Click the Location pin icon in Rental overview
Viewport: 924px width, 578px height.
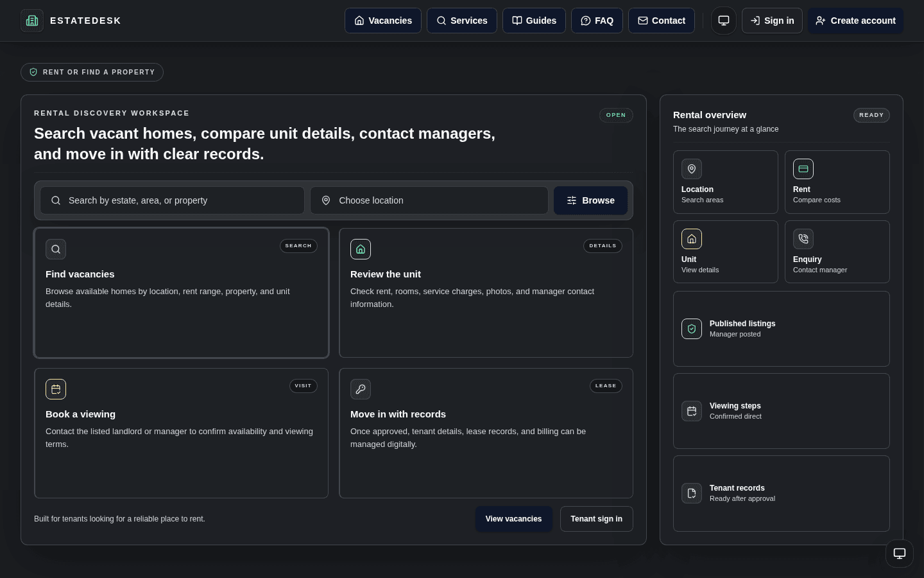pyautogui.click(x=692, y=169)
